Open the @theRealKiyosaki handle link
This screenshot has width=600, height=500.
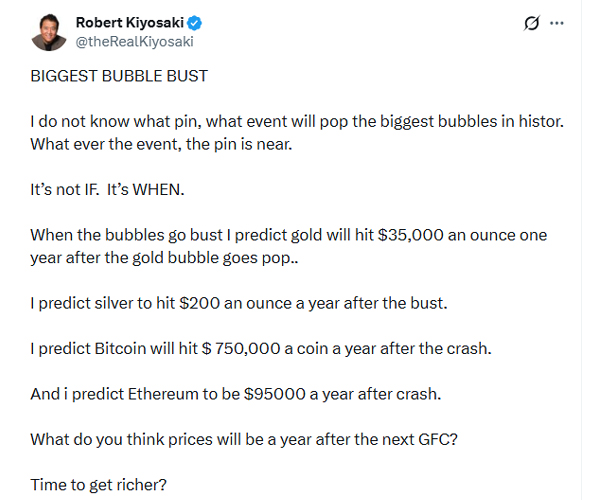pyautogui.click(x=134, y=41)
